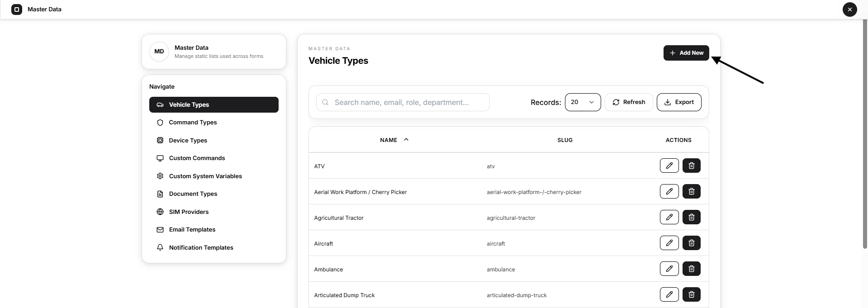Click the Refresh button
This screenshot has height=308, width=868.
coord(629,102)
